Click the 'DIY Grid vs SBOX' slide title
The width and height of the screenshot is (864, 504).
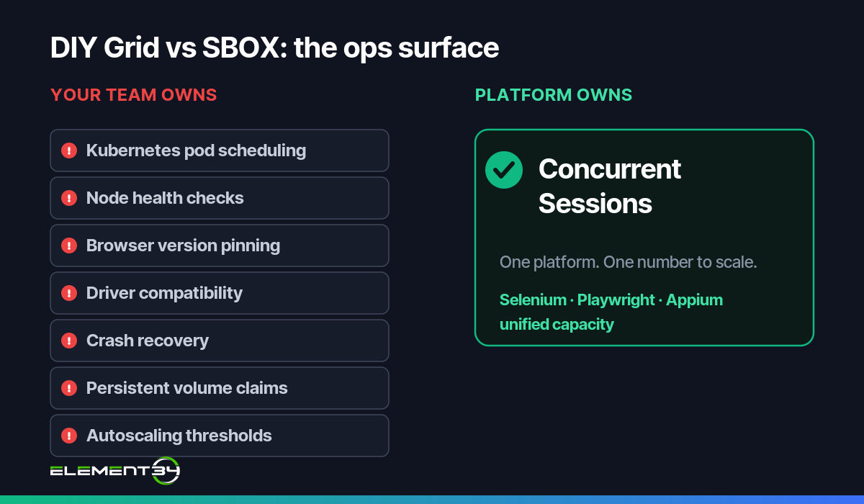coord(274,48)
